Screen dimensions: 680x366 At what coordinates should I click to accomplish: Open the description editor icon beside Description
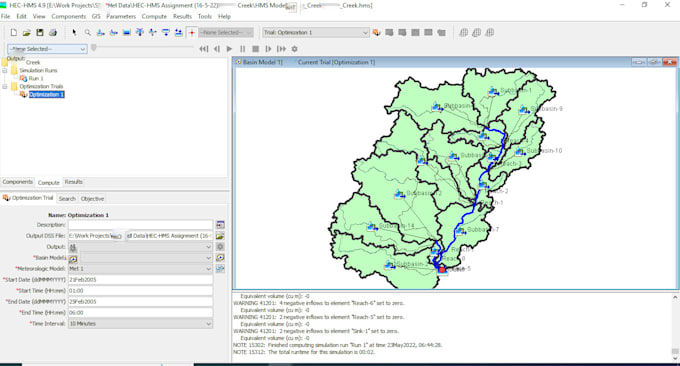pos(220,225)
